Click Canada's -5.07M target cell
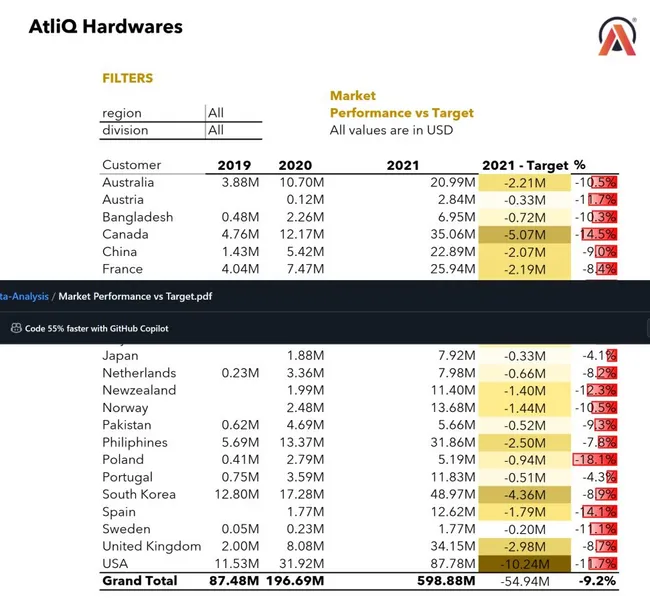The image size is (650, 602). 525,235
